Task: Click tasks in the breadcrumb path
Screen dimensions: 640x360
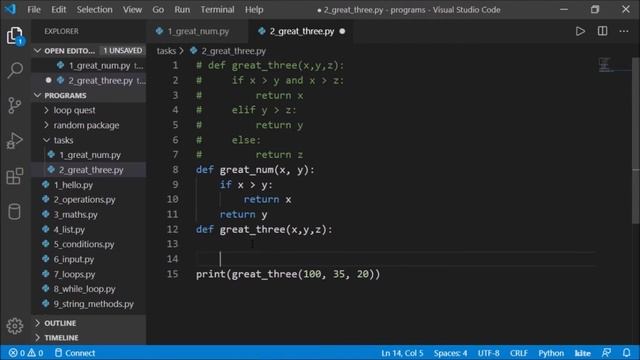Action: (166, 51)
